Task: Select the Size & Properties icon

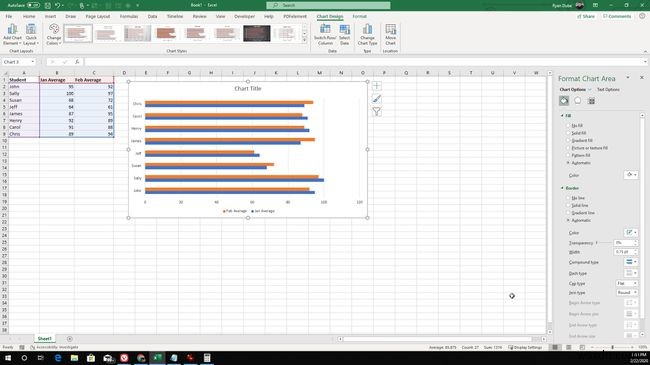Action: click(x=592, y=101)
